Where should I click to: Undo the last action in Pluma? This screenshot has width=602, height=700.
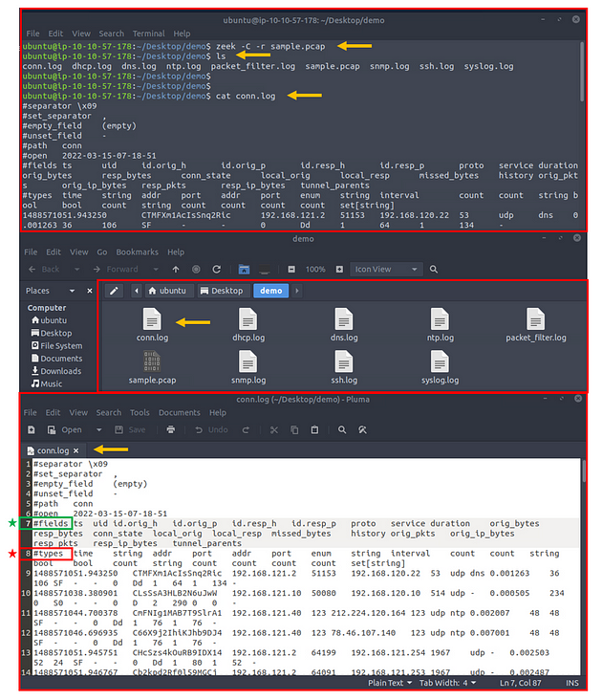tap(211, 429)
